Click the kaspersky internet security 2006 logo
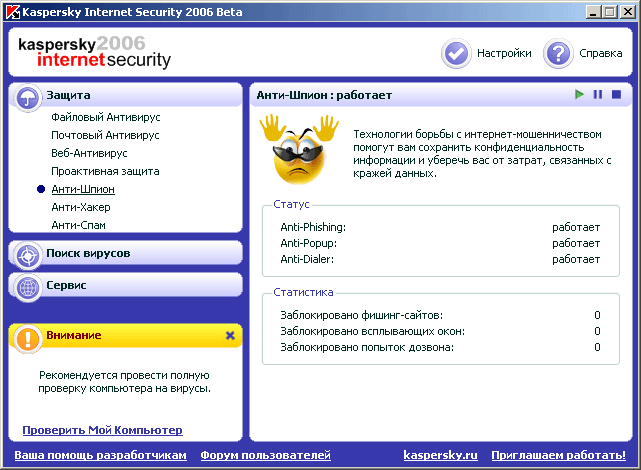The height and width of the screenshot is (470, 641). click(94, 52)
